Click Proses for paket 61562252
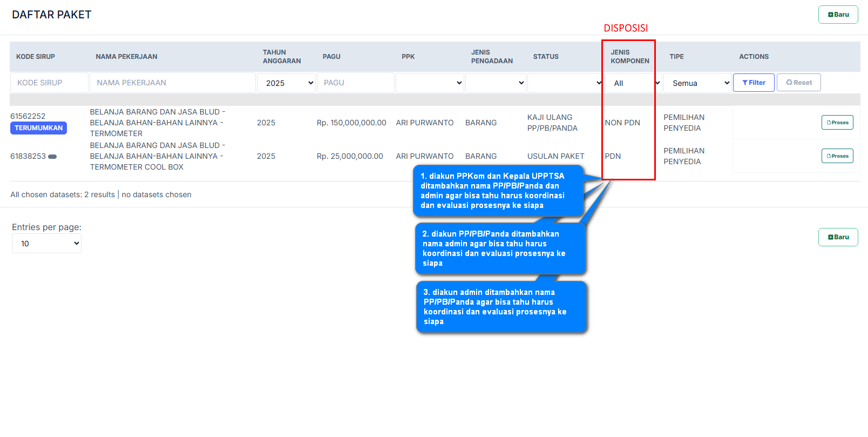The width and height of the screenshot is (868, 437). coord(837,123)
